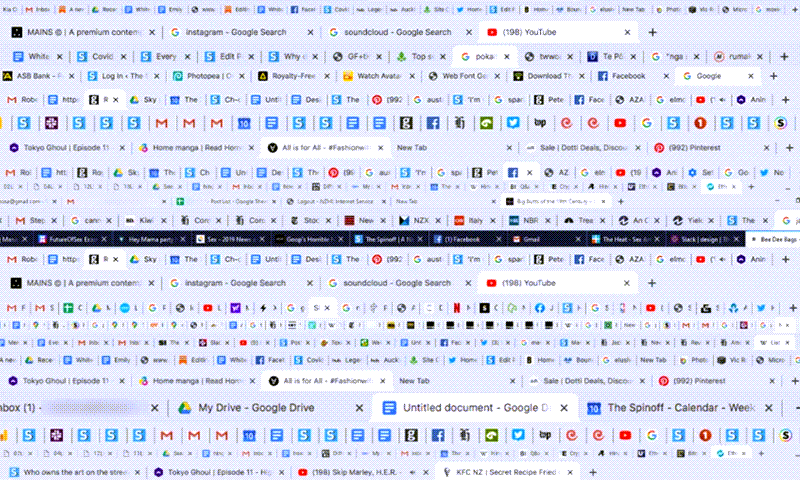The height and width of the screenshot is (480, 800).
Task: Open the FutureOfSex dark tab
Action: tap(73, 239)
